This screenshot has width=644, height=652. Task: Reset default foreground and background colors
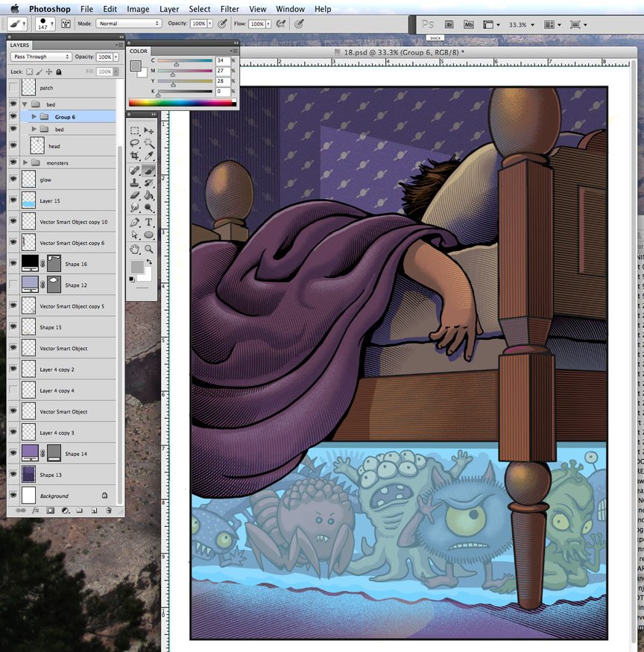pos(132,279)
